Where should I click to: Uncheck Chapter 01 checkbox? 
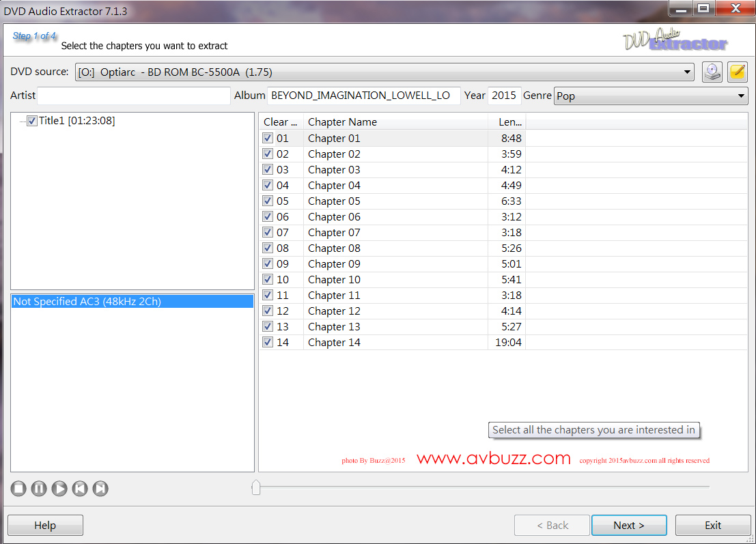coord(268,138)
